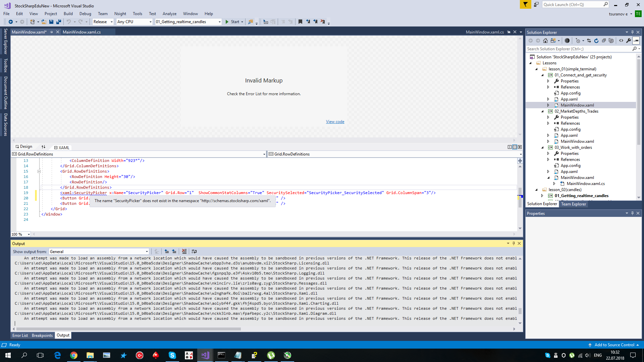Switch to Team Explorer tab
The image size is (644, 362).
(574, 204)
